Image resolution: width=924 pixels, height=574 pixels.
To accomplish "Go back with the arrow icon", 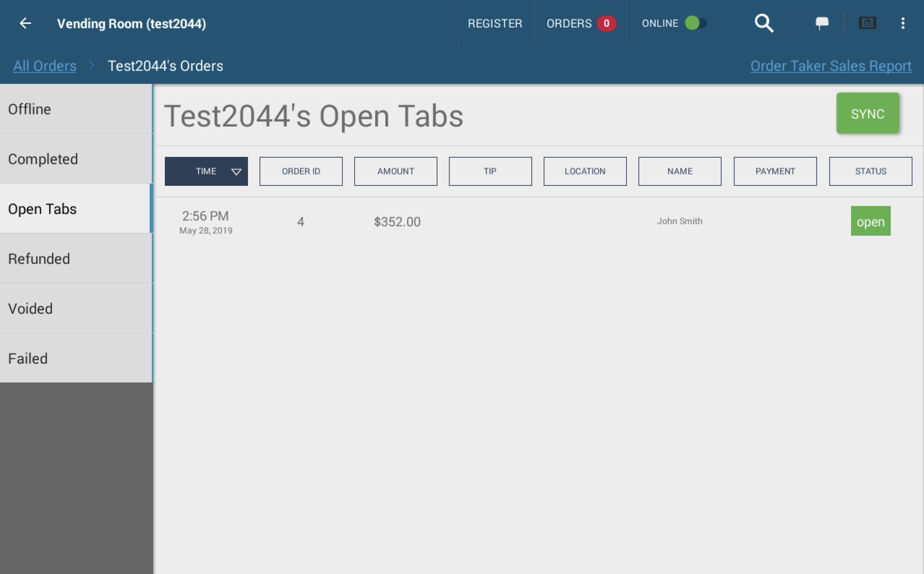I will [26, 24].
